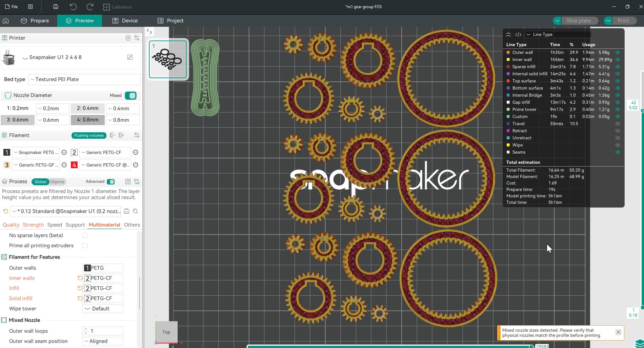The image size is (644, 348).
Task: Open the layers view icon
Action: point(639,343)
